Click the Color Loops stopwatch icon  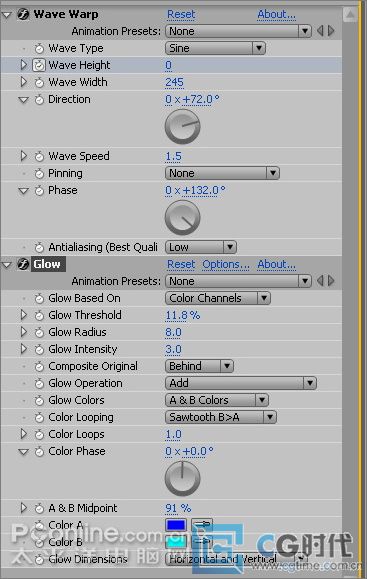click(x=39, y=435)
